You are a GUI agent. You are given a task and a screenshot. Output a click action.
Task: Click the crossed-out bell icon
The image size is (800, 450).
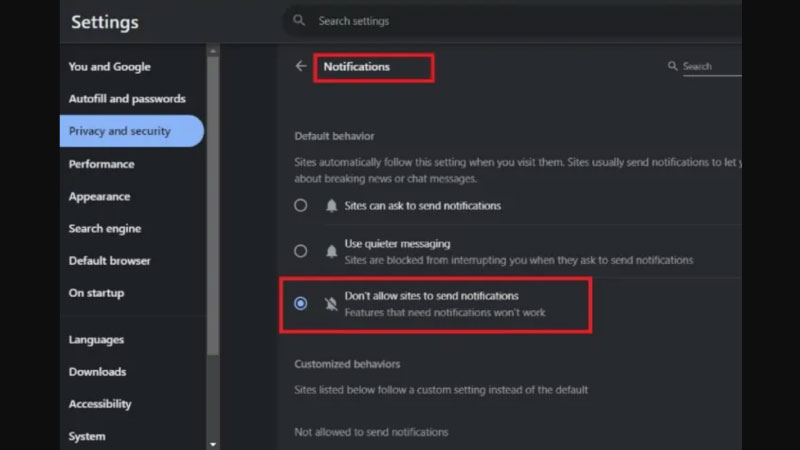click(x=331, y=304)
